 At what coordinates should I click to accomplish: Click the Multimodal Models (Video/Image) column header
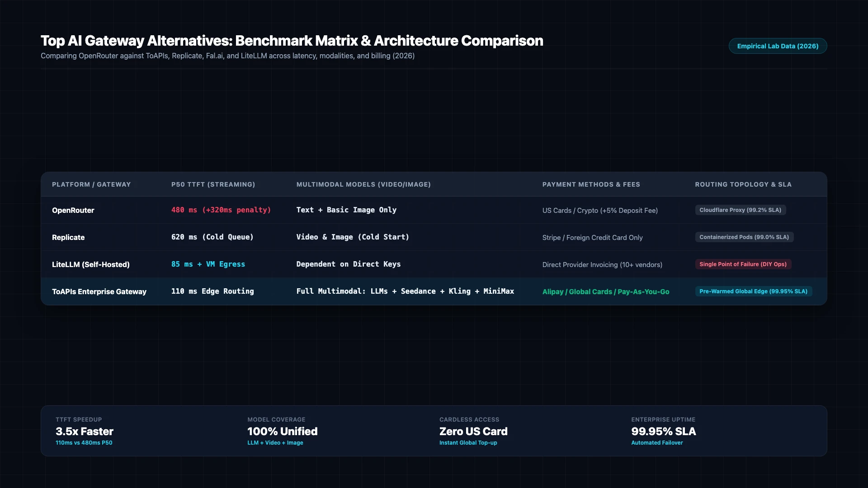(363, 184)
